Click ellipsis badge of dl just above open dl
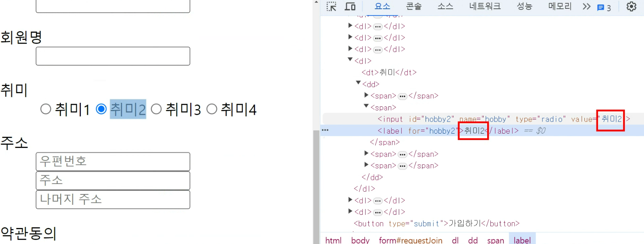The height and width of the screenshot is (244, 644). point(378,50)
